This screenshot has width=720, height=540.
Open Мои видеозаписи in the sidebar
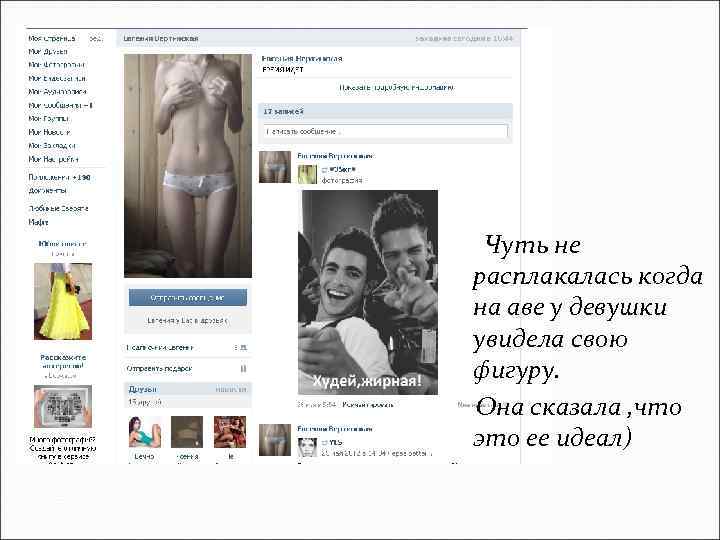[57, 79]
